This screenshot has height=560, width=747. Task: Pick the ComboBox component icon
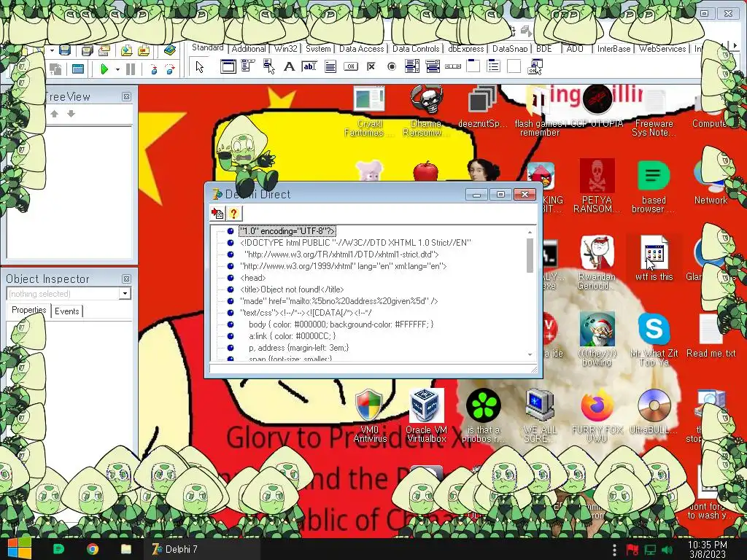pyautogui.click(x=433, y=66)
